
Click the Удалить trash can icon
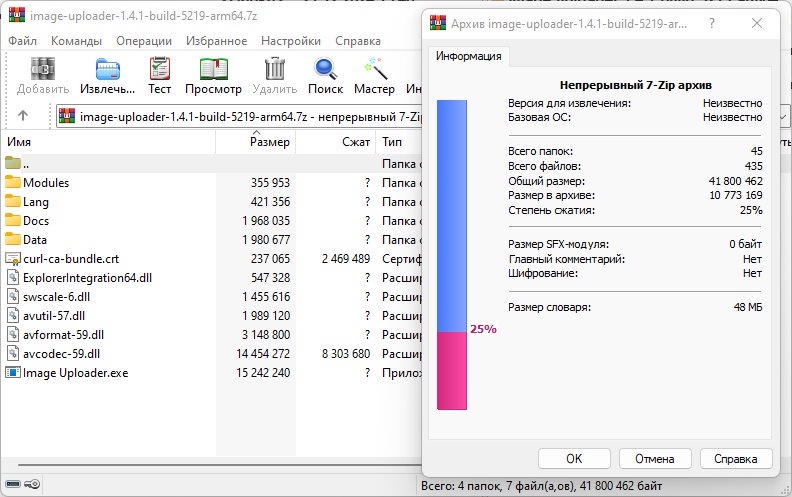coord(275,68)
